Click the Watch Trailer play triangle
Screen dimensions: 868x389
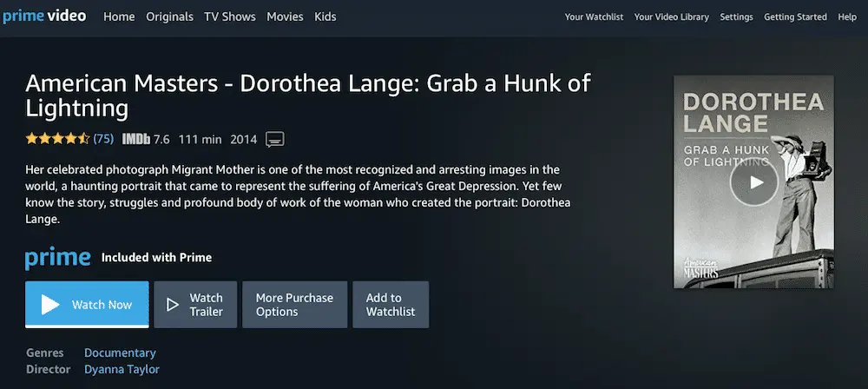(173, 305)
